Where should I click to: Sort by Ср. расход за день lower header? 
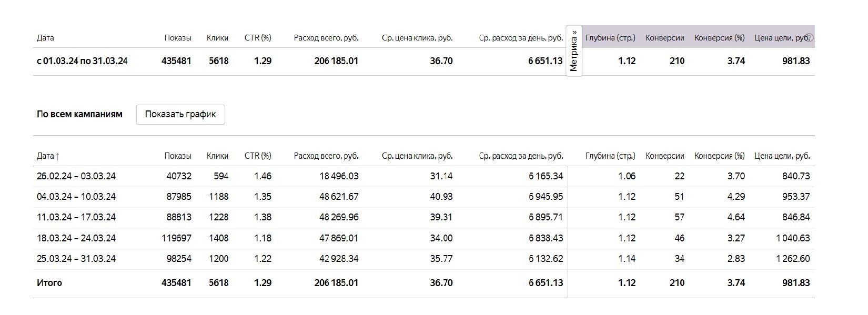pyautogui.click(x=521, y=156)
